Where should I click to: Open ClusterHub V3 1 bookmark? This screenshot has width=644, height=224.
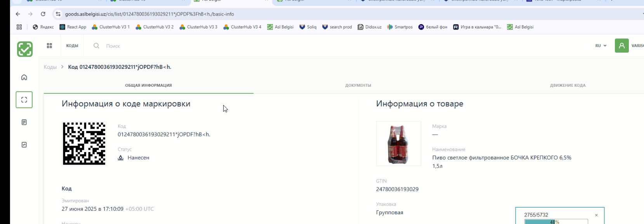click(x=111, y=27)
